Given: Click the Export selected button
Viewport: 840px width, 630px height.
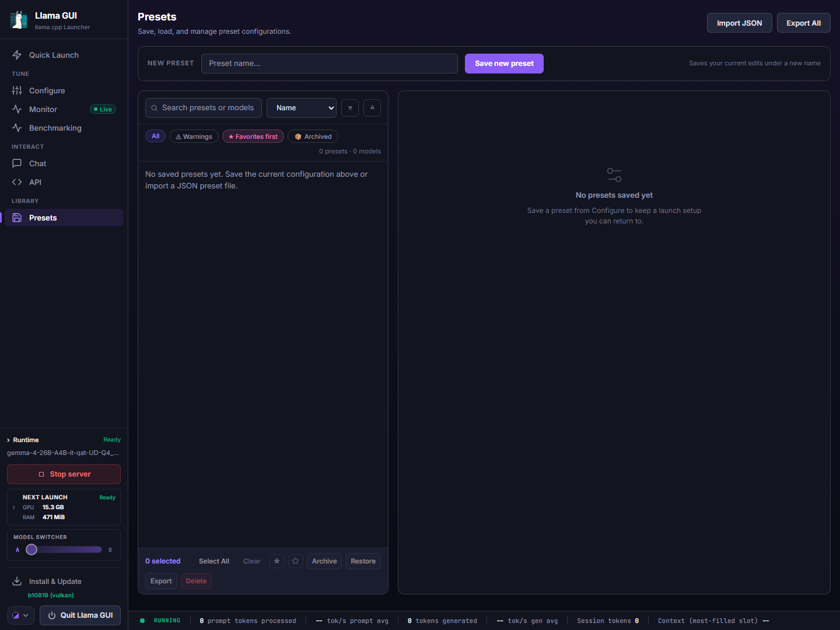Looking at the screenshot, I should click(161, 581).
